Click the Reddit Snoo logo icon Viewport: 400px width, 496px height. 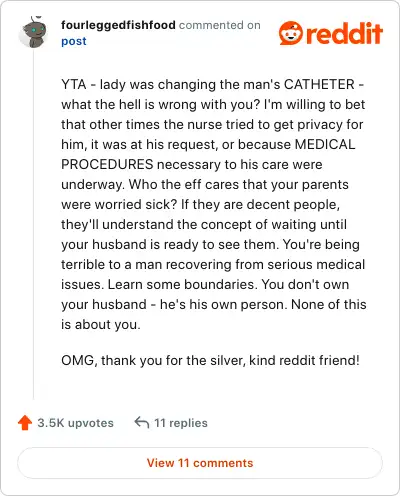click(291, 33)
